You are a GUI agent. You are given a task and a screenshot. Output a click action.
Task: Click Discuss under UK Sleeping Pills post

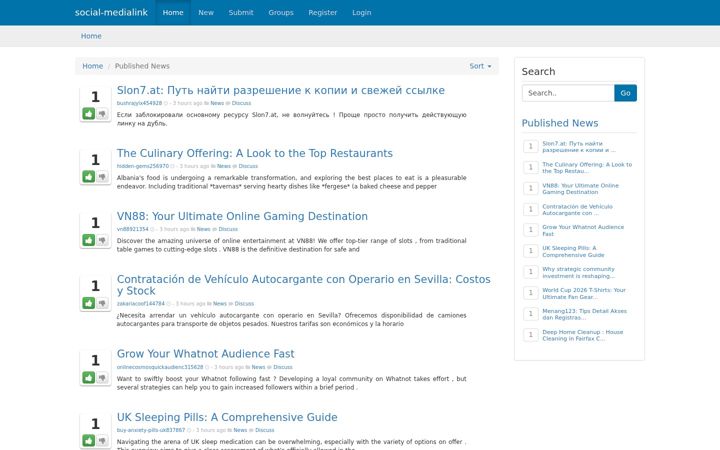265,430
